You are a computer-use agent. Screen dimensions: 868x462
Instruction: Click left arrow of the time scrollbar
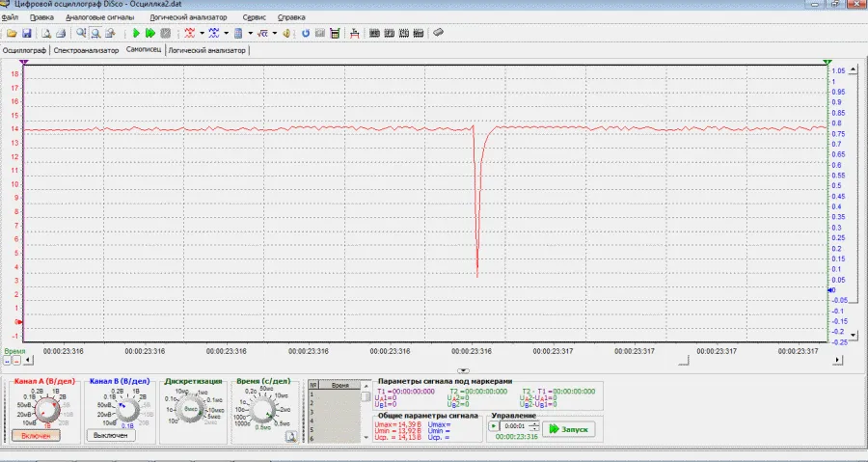coord(28,360)
